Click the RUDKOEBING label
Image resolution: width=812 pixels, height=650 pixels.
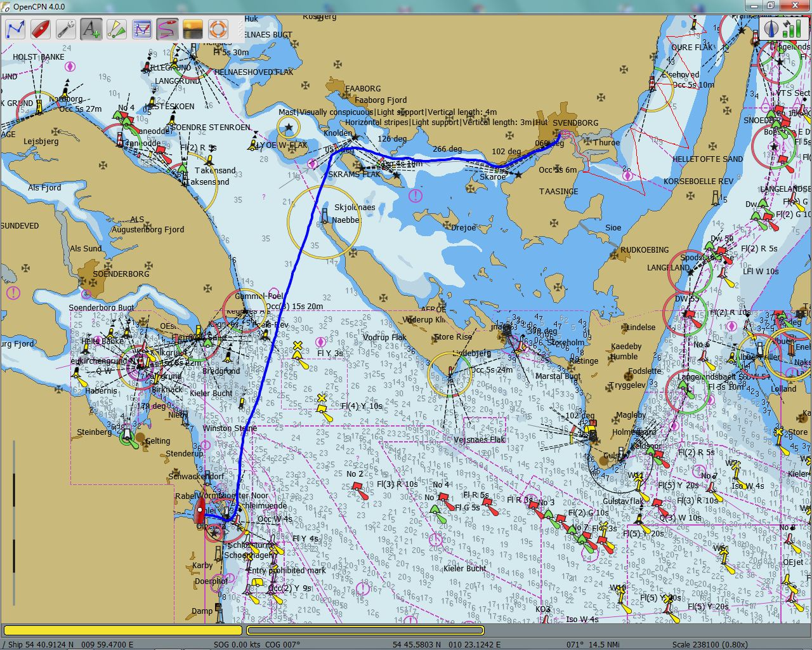coord(645,250)
